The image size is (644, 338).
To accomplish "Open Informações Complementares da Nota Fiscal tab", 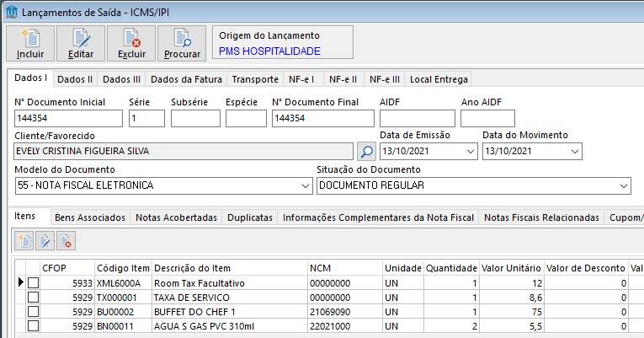I will click(x=378, y=217).
